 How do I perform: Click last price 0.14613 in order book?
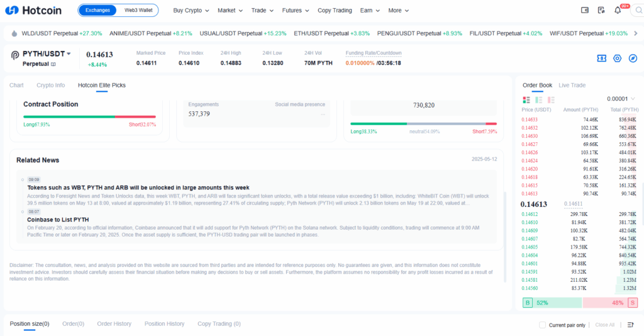pyautogui.click(x=533, y=204)
